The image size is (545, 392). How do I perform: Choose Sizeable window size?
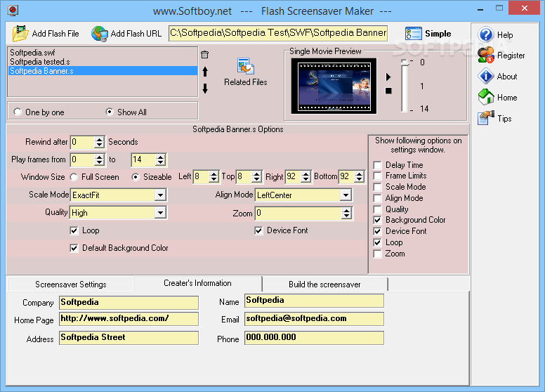(x=136, y=177)
